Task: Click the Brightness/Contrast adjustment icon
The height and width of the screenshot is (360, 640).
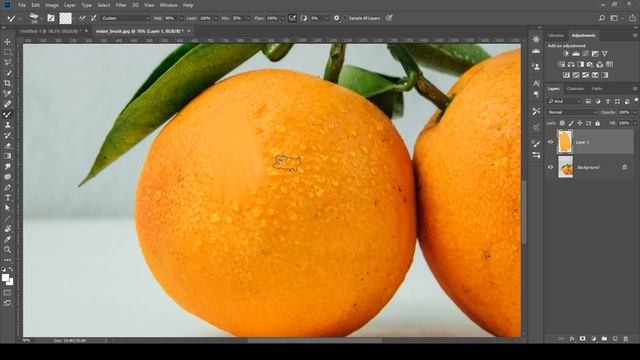Action: pos(566,53)
